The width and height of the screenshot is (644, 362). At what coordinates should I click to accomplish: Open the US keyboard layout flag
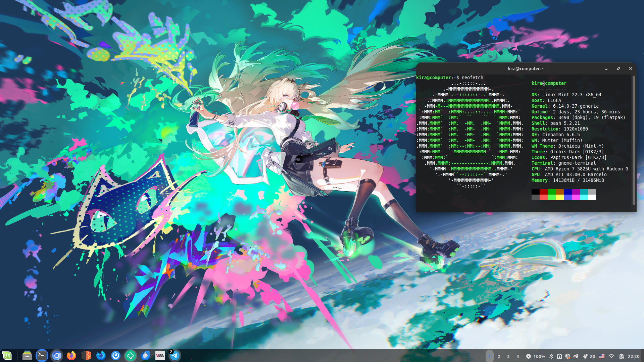[602, 356]
